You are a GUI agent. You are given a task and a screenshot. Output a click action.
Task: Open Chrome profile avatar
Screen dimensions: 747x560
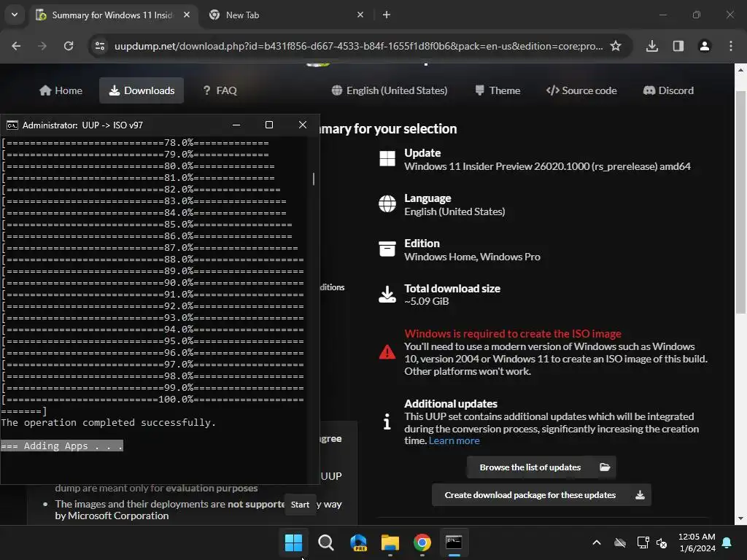[705, 46]
